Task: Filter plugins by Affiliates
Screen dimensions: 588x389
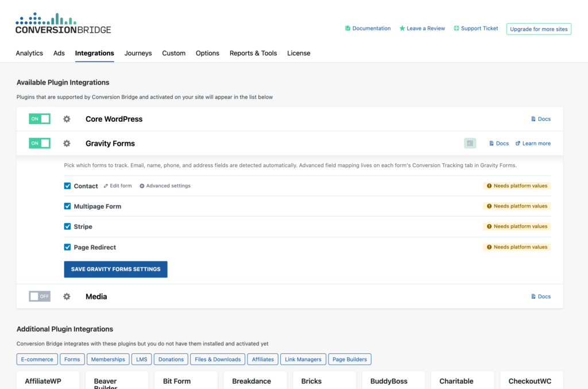Action: pyautogui.click(x=263, y=359)
